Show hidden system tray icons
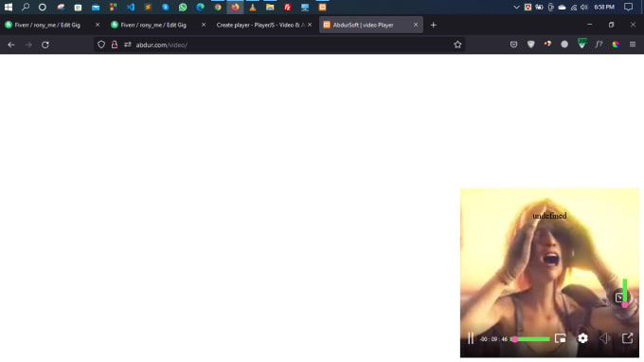 coord(516,7)
